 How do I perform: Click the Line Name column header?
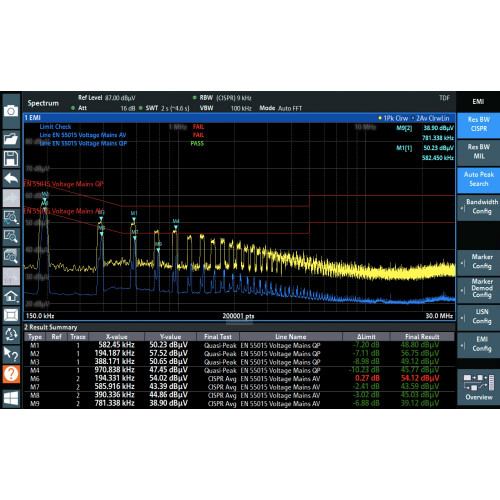coord(291,337)
